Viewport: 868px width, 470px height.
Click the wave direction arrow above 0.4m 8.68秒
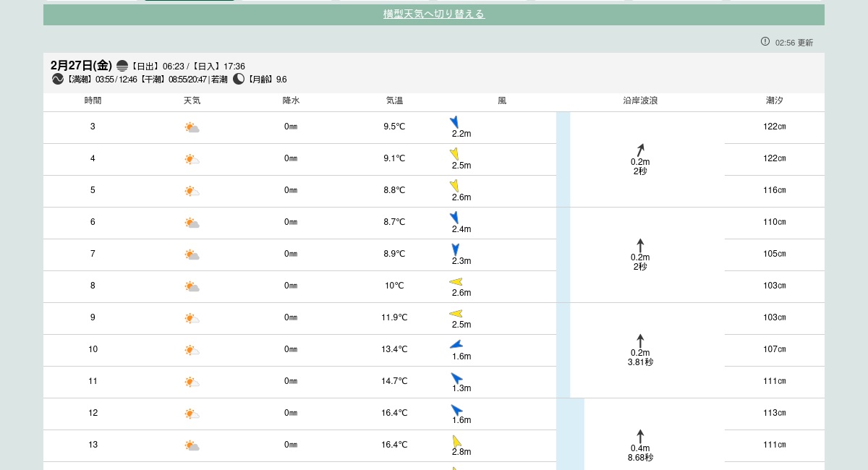(640, 436)
